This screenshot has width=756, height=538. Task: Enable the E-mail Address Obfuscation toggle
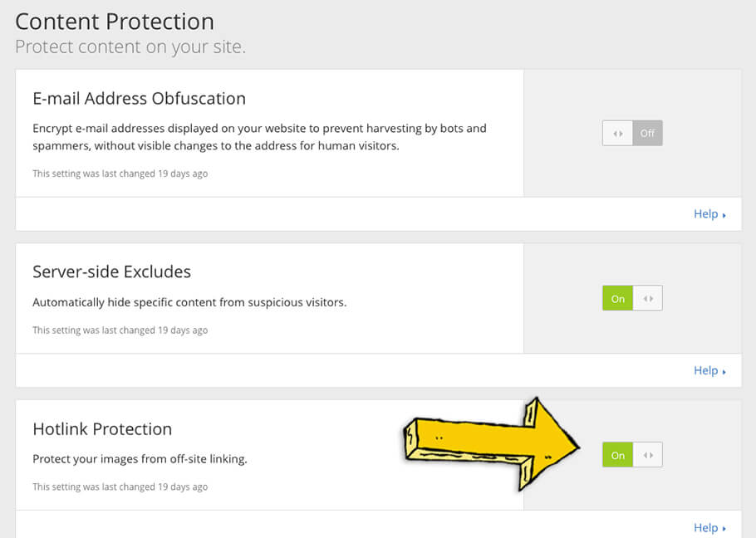point(632,133)
